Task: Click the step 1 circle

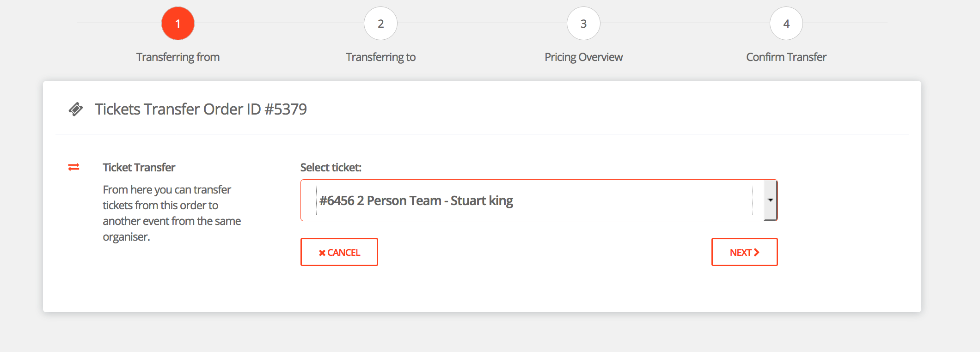Action: [178, 24]
